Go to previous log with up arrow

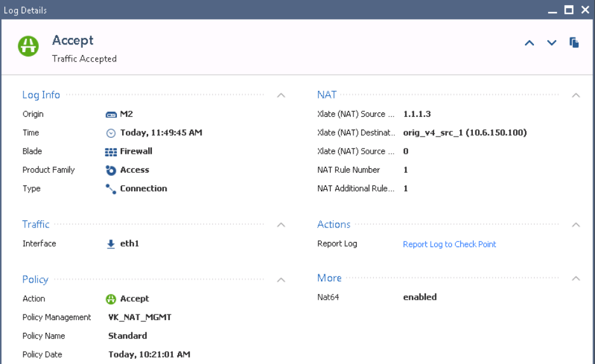530,43
